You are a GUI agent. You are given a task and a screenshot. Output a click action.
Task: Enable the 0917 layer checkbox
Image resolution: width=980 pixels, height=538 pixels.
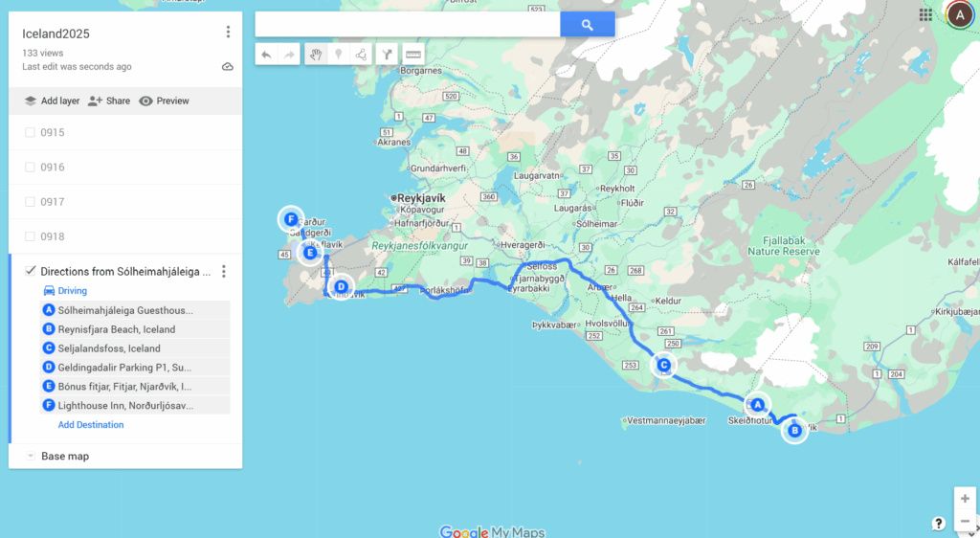(30, 202)
